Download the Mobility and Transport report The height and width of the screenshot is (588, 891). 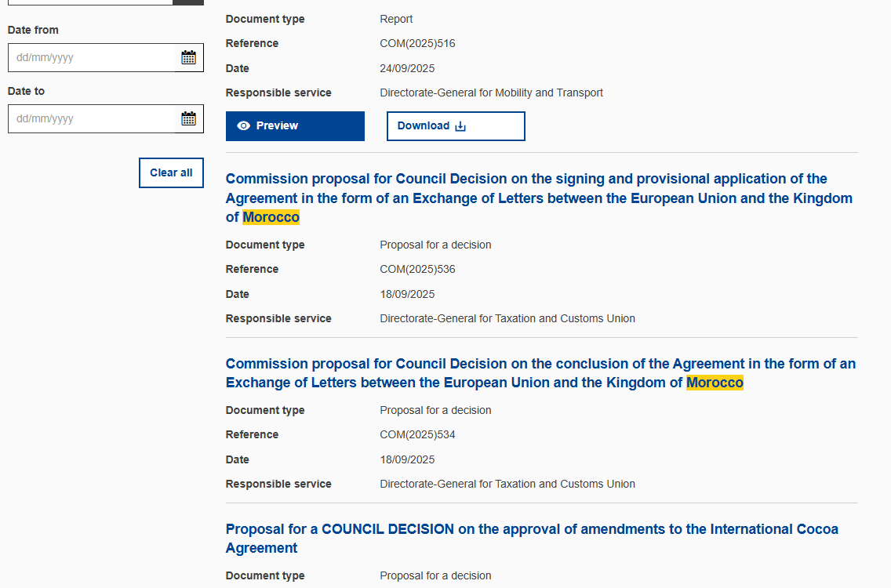[455, 126]
